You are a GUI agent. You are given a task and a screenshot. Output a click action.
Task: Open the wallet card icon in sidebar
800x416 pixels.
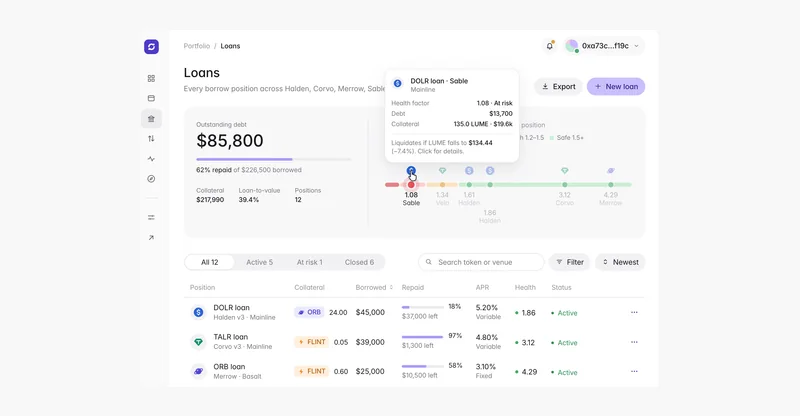[151, 98]
